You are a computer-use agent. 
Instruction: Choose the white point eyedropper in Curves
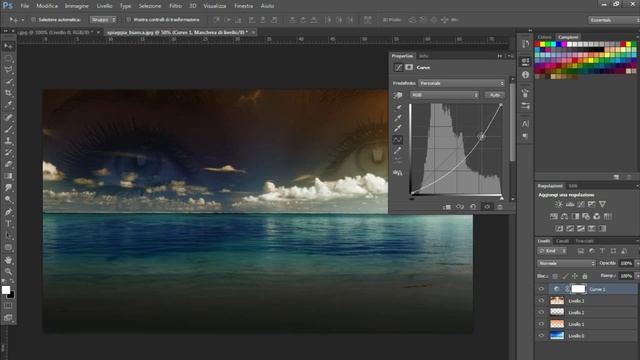398,129
